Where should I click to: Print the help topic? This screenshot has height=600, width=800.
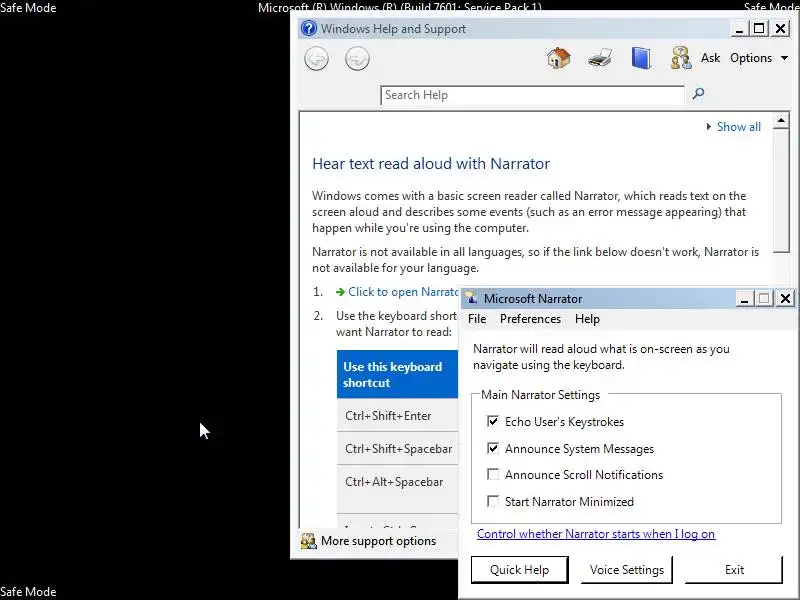600,58
